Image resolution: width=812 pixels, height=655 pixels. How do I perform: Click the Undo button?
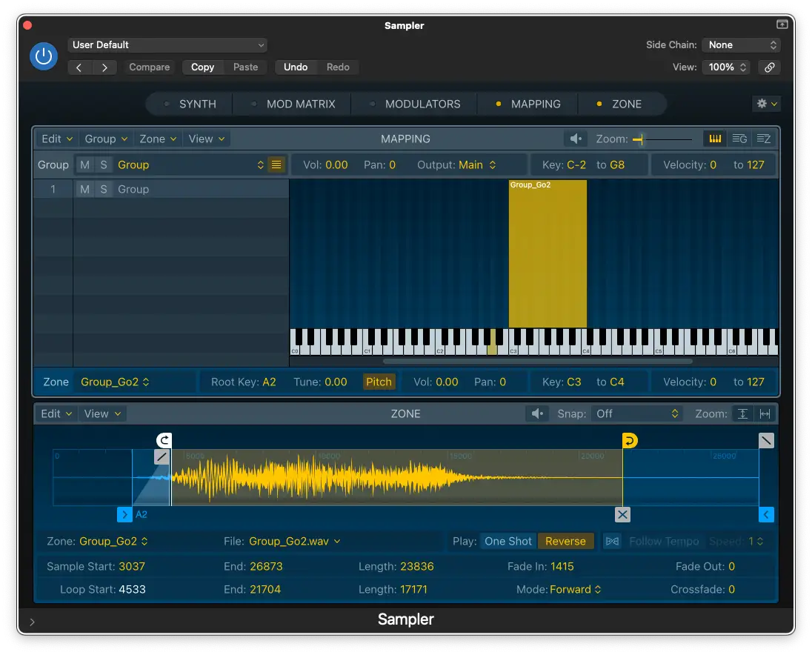(x=296, y=67)
